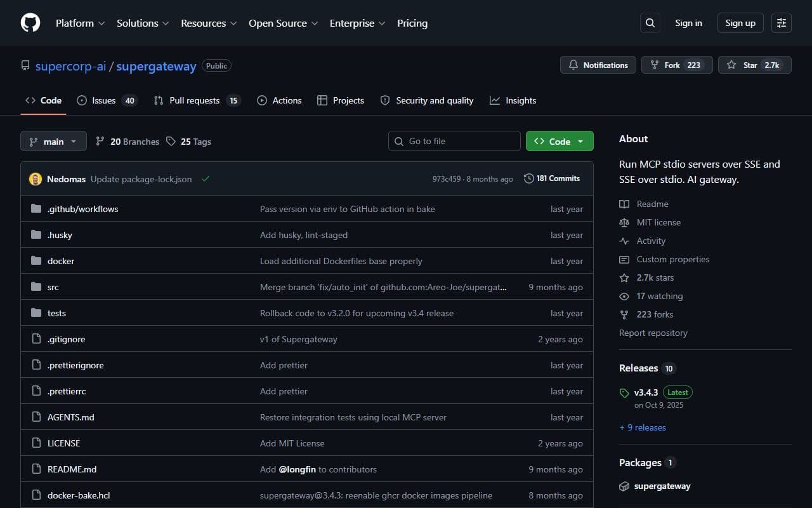Image resolution: width=812 pixels, height=508 pixels.
Task: Click the bell Notifications button
Action: pos(598,65)
